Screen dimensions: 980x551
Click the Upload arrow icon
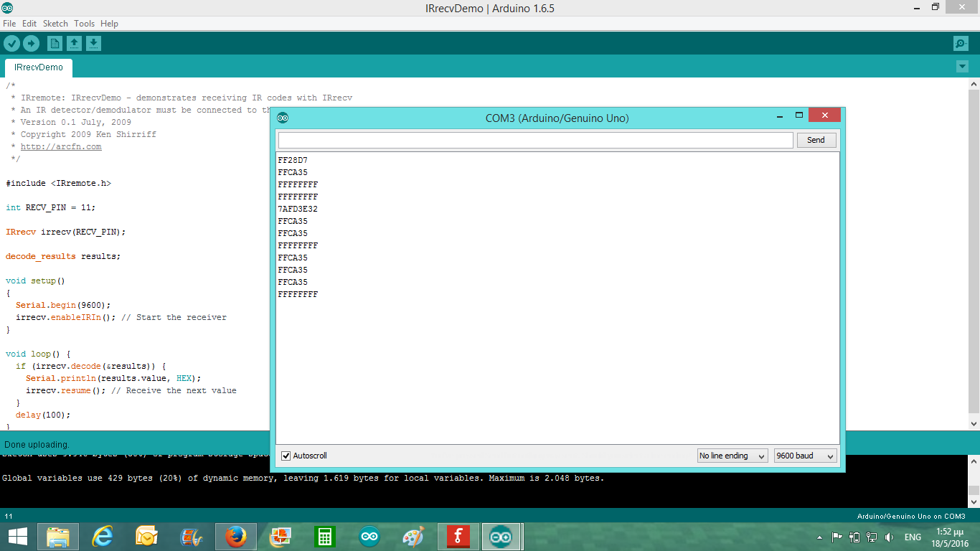[x=31, y=44]
